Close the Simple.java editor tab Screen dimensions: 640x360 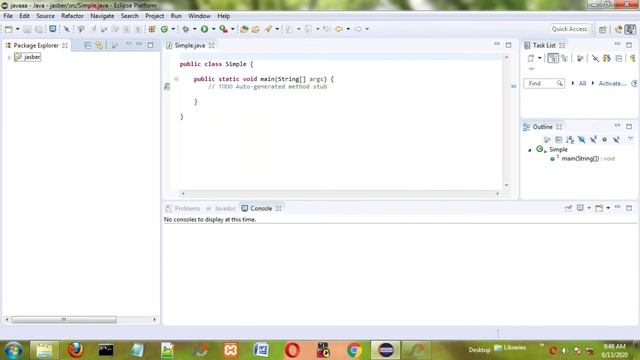pos(211,45)
